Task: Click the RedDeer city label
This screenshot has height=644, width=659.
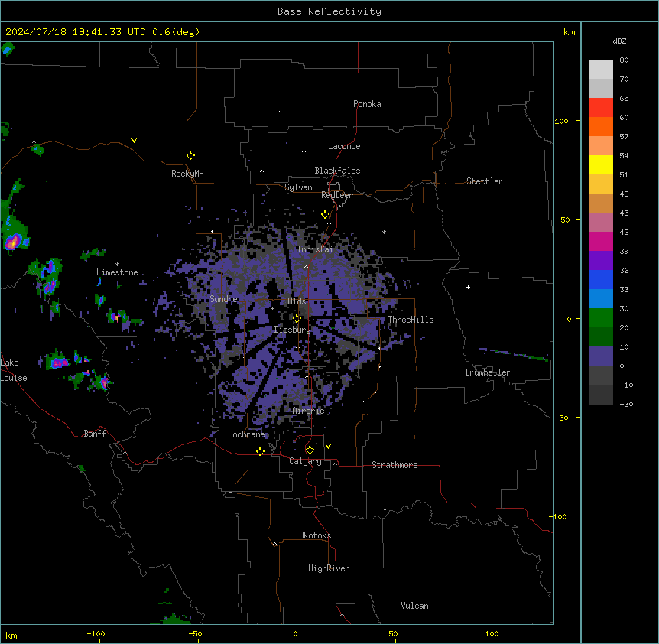Action: [336, 195]
